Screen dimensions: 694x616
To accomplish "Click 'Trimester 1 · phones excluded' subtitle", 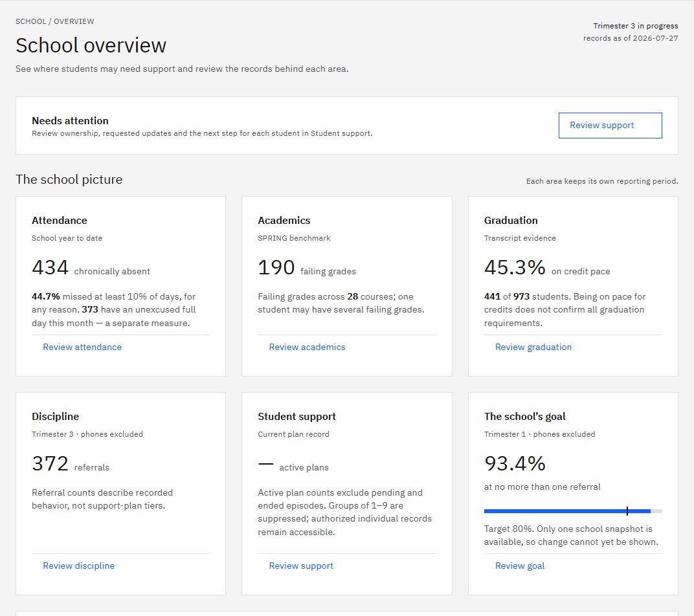I will tap(539, 434).
